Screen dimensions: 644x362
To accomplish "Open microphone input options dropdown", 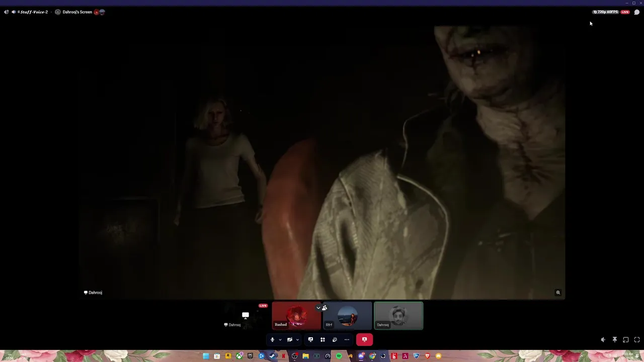I will 280,339.
